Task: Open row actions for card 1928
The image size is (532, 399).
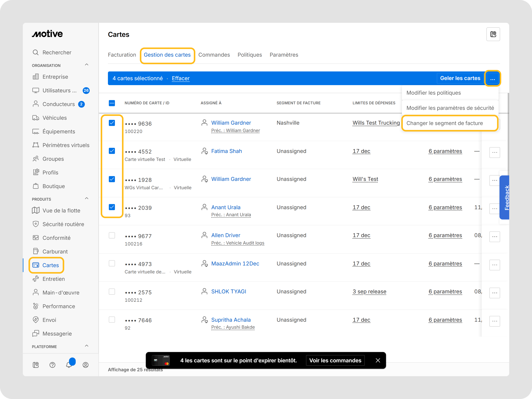Action: coord(495,180)
